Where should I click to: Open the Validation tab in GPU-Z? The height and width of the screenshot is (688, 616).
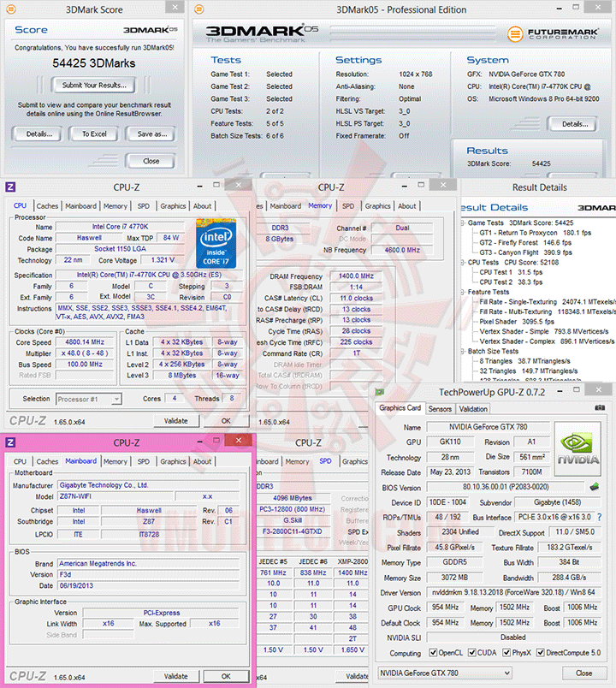pos(473,408)
